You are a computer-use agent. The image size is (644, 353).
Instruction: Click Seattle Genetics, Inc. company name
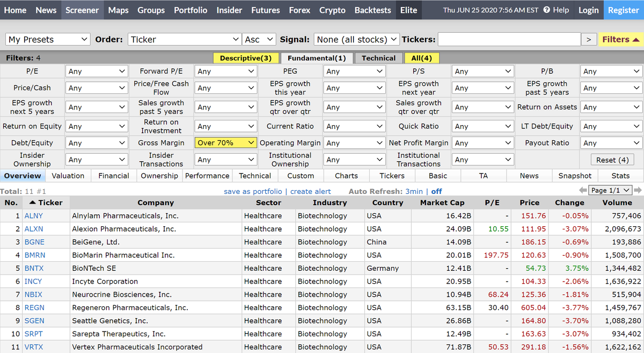(110, 321)
